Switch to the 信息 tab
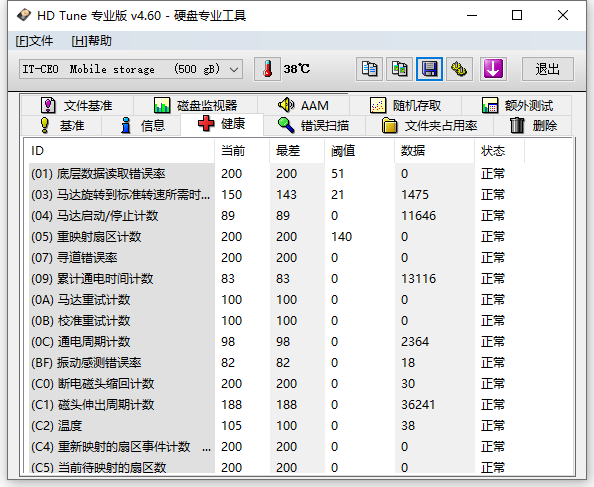 coord(142,125)
